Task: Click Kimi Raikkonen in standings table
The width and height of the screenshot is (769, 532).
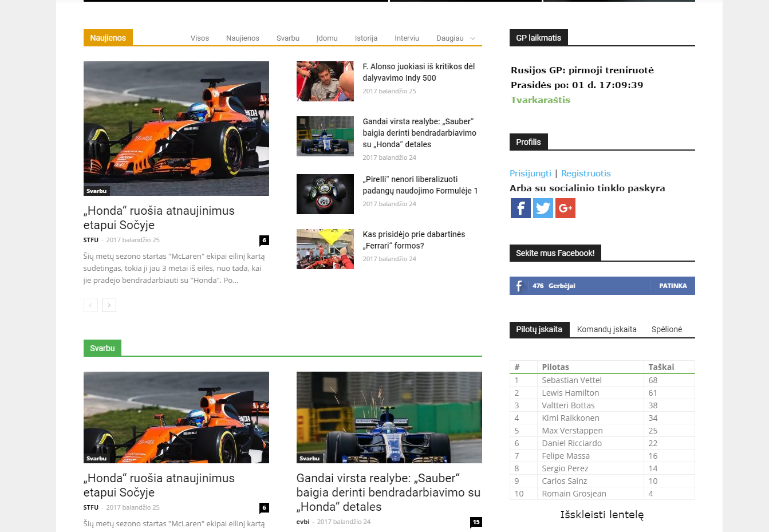Action: coord(571,418)
